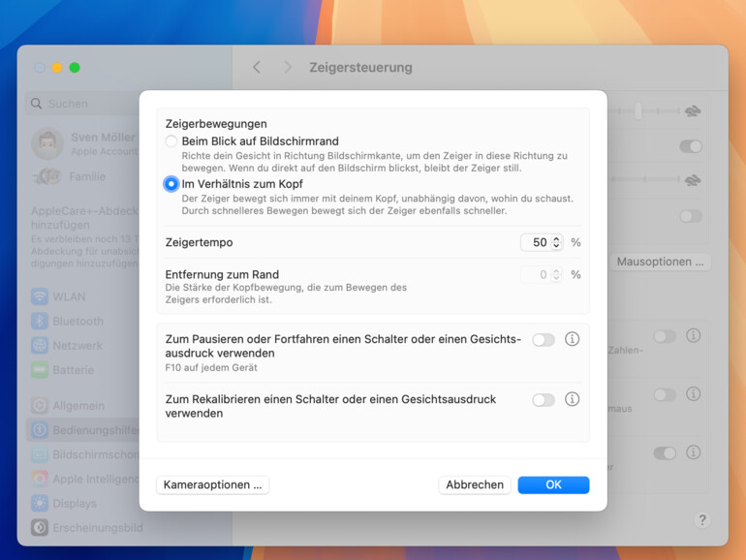Click the magnifier icon in the search field

(36, 104)
